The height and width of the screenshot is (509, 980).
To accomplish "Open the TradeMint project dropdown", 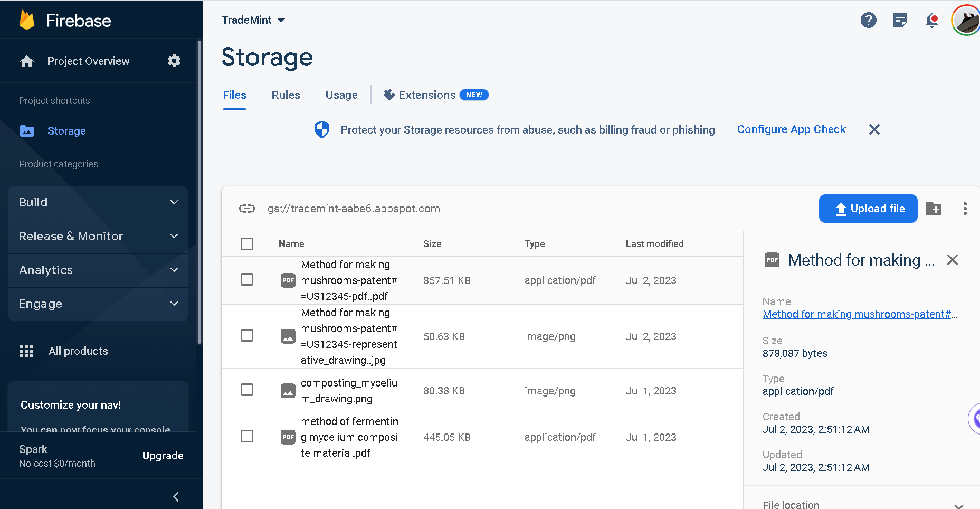I will tap(253, 20).
